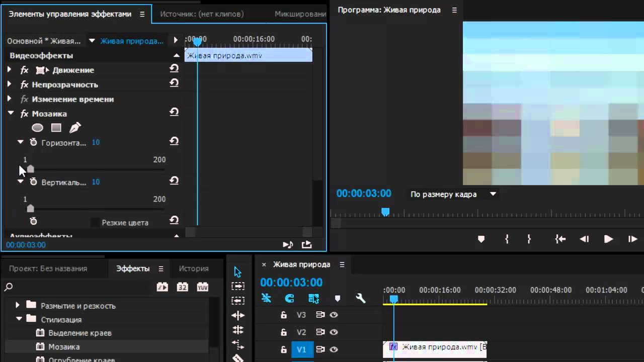The image size is (644, 362).
Task: Switch to the История tab
Action: point(194,268)
